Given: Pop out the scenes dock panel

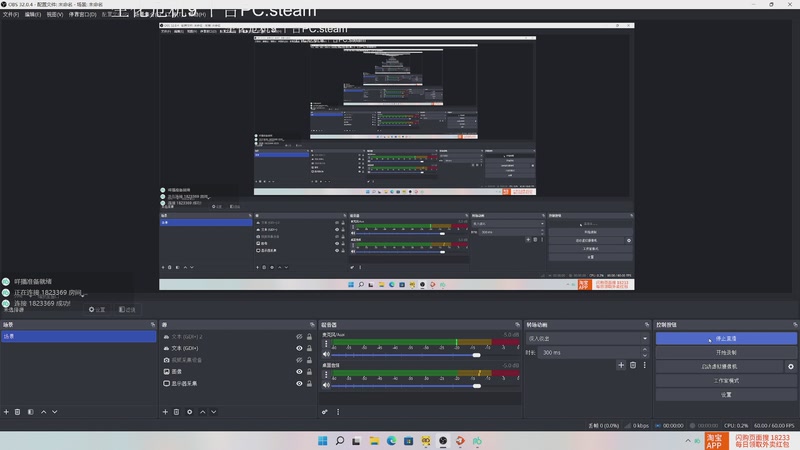Looking at the screenshot, I should coord(153,324).
